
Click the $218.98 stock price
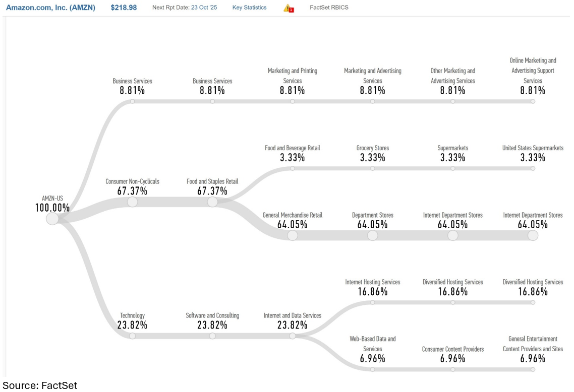click(124, 8)
